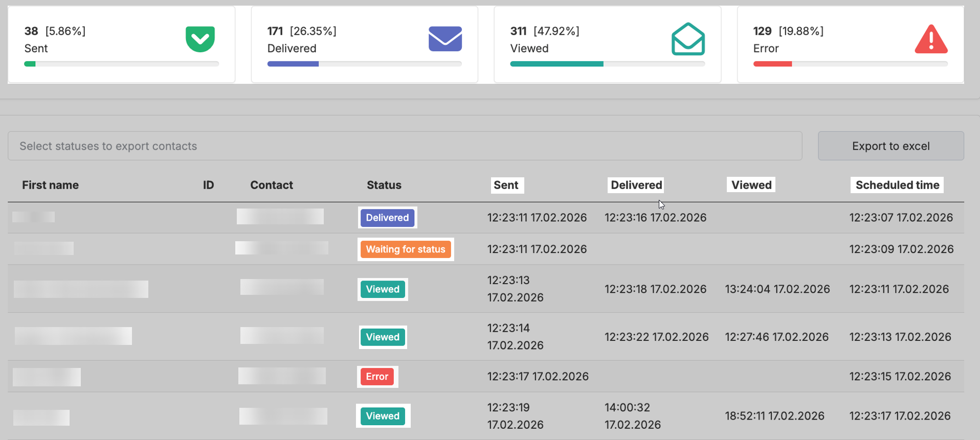Click the Viewed badge in the last row

(x=383, y=416)
